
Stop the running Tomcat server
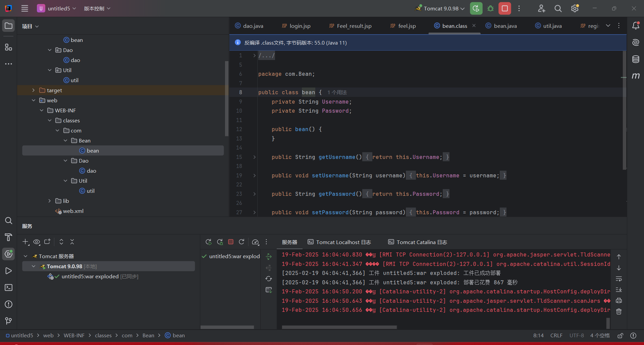tap(504, 8)
